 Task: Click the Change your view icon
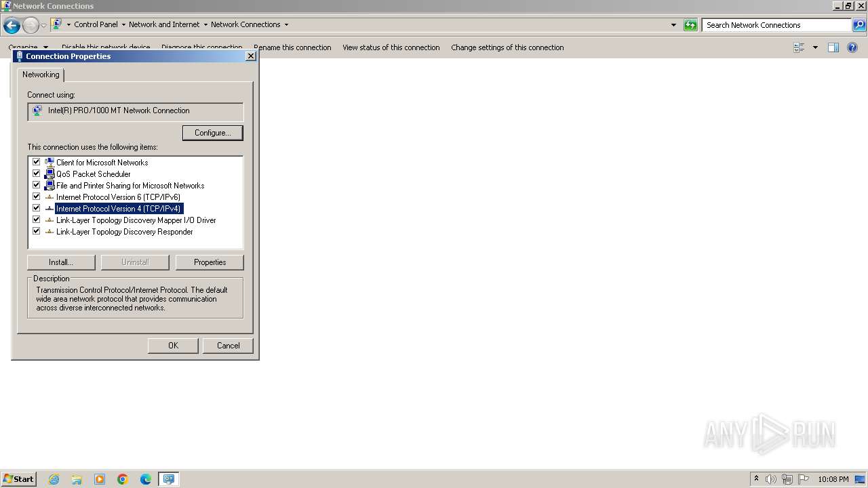pos(799,47)
